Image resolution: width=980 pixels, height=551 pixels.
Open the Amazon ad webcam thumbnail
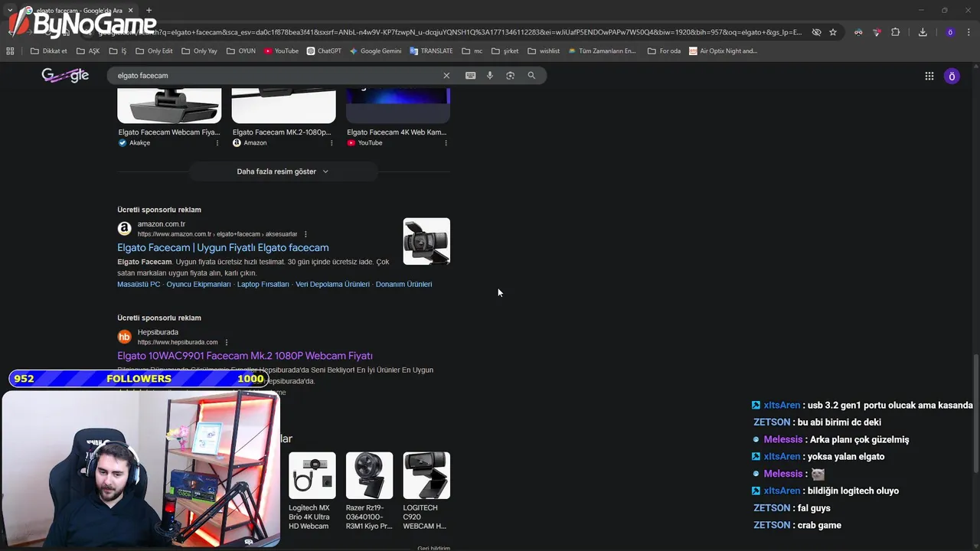[426, 241]
